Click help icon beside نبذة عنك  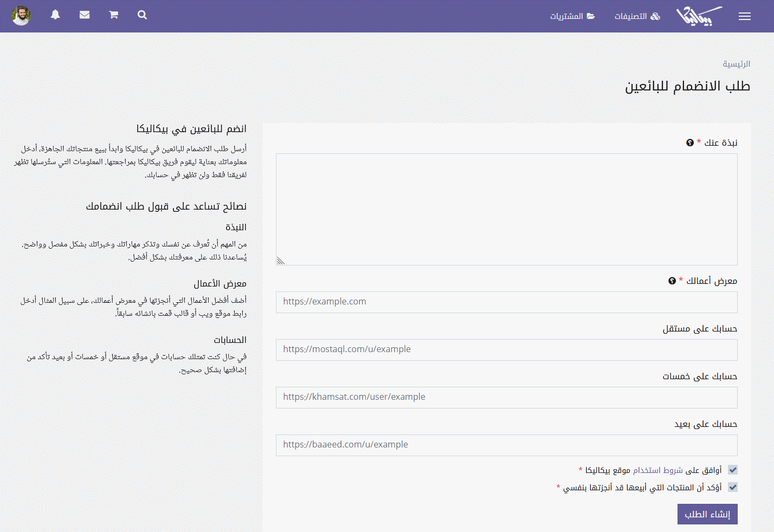coord(690,143)
